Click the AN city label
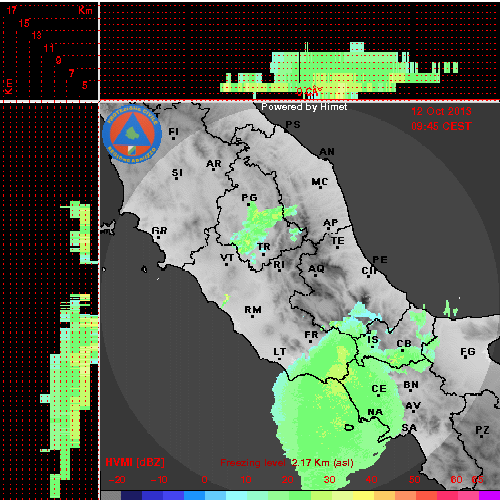This screenshot has height=500, width=500. point(327,152)
